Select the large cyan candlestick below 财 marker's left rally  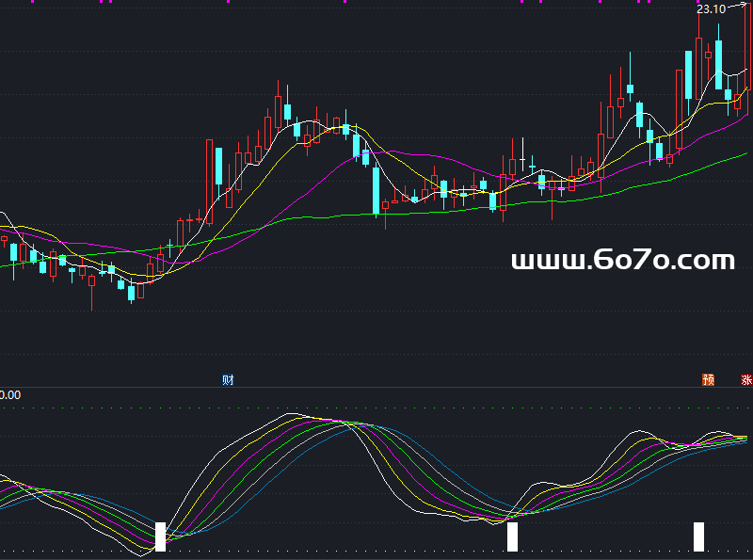[x=219, y=167]
